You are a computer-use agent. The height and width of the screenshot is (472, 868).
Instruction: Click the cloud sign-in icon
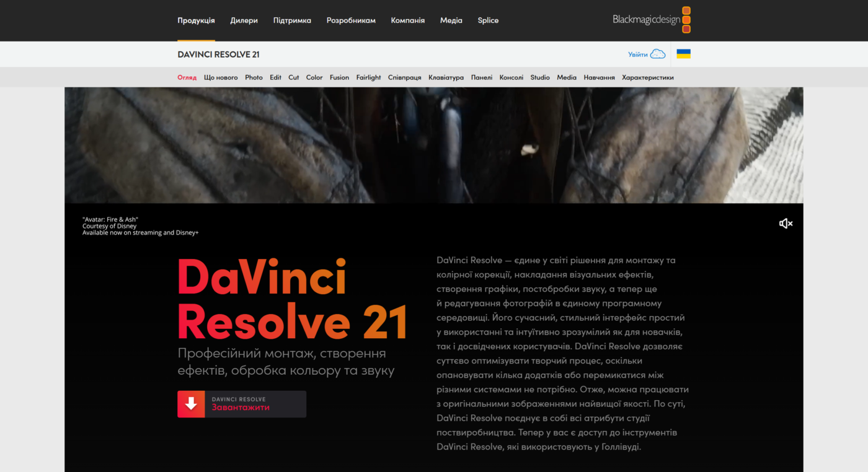coord(658,54)
